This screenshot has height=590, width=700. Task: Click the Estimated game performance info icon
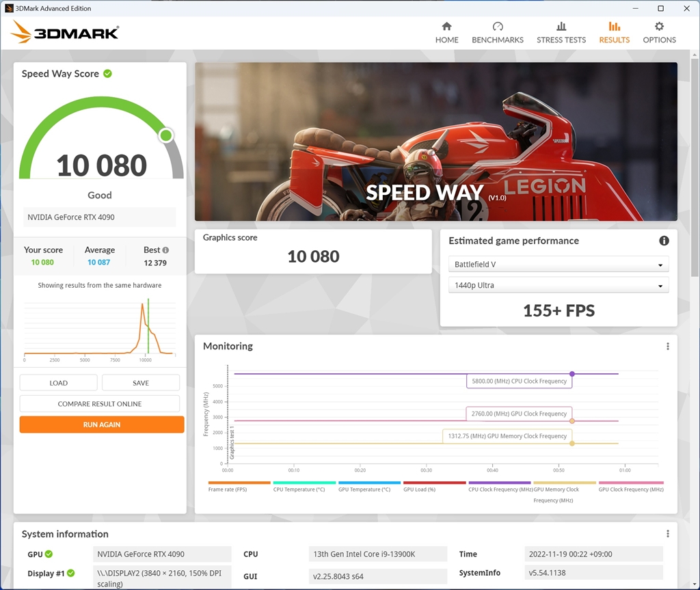(x=663, y=241)
